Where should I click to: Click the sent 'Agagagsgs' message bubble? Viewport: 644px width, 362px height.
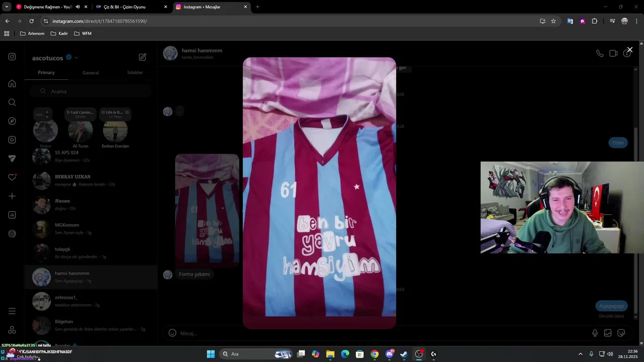[611, 306]
